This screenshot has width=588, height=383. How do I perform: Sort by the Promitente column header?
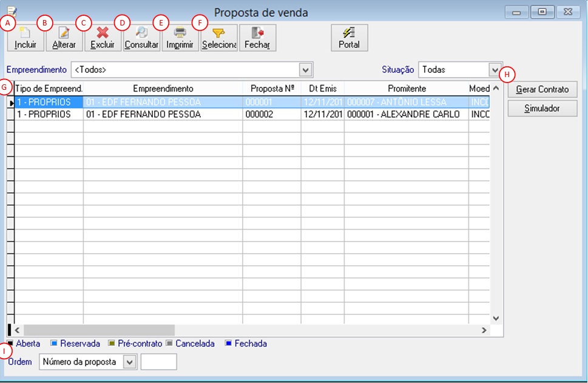pyautogui.click(x=407, y=89)
